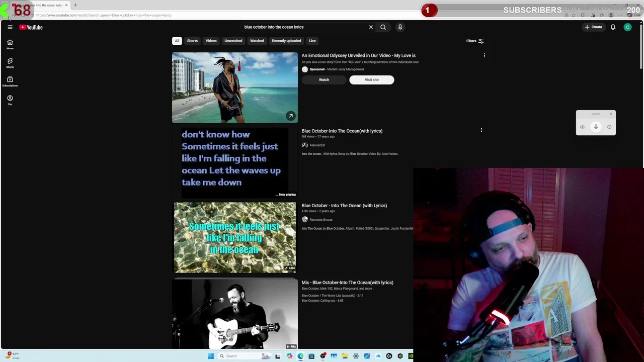Select the Recently uploaded filter chip
644x362 pixels.
(x=286, y=41)
